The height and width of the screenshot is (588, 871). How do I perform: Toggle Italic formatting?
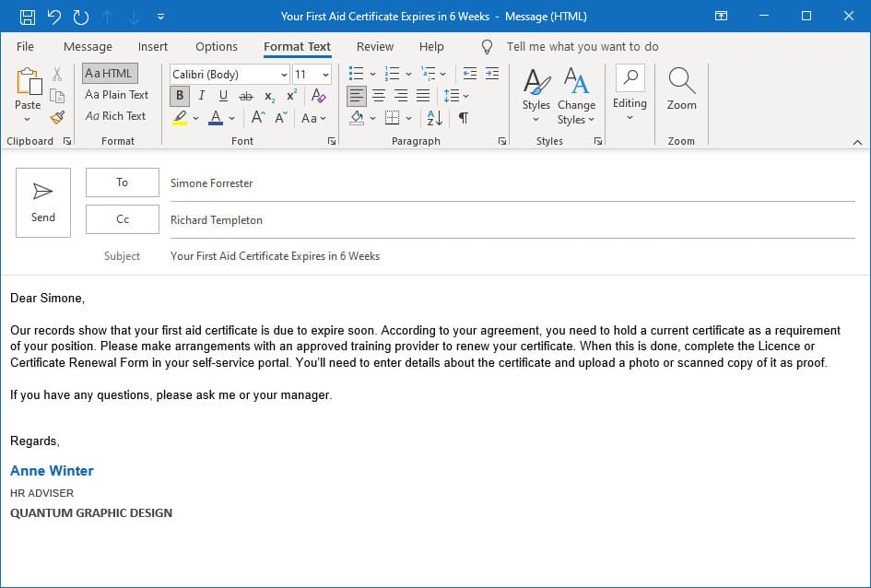click(x=202, y=96)
